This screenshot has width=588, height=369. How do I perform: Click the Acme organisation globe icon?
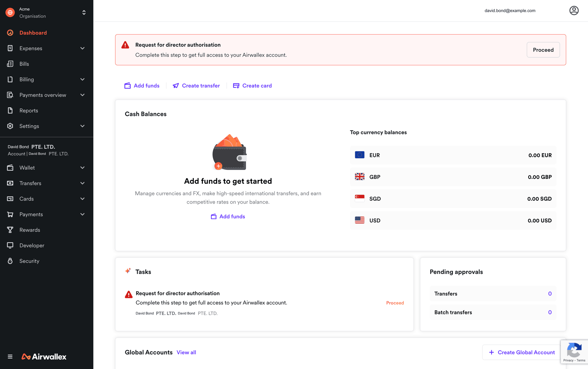point(10,13)
